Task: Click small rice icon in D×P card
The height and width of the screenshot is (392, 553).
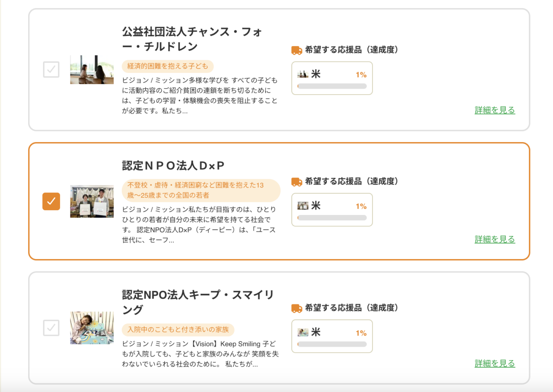Action: pos(303,205)
